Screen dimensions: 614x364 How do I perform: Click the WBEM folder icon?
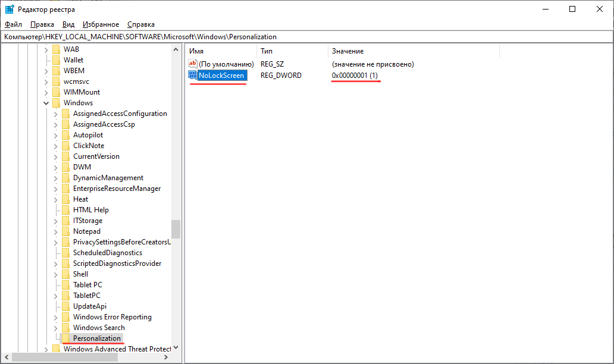[x=57, y=71]
